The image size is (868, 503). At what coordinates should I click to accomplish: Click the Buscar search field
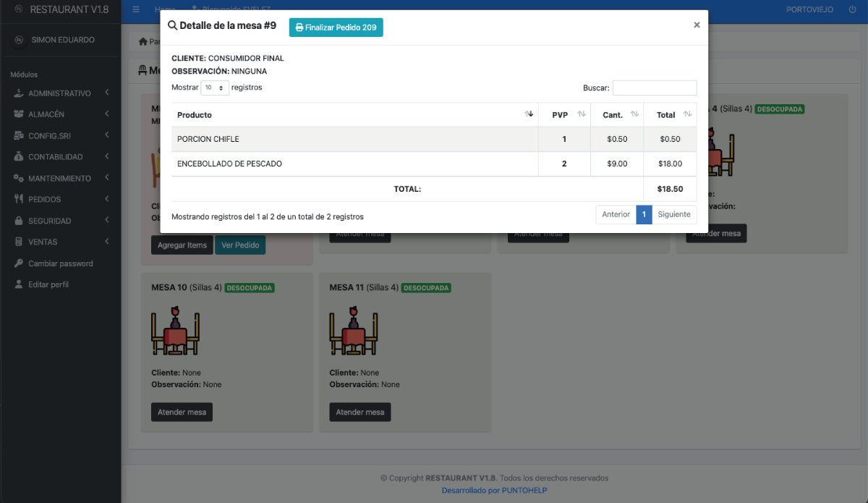point(654,88)
